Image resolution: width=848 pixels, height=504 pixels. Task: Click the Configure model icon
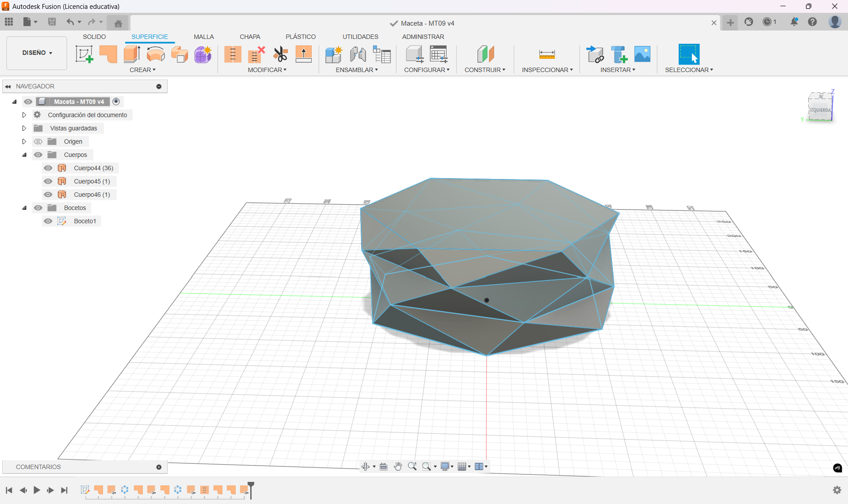[415, 54]
